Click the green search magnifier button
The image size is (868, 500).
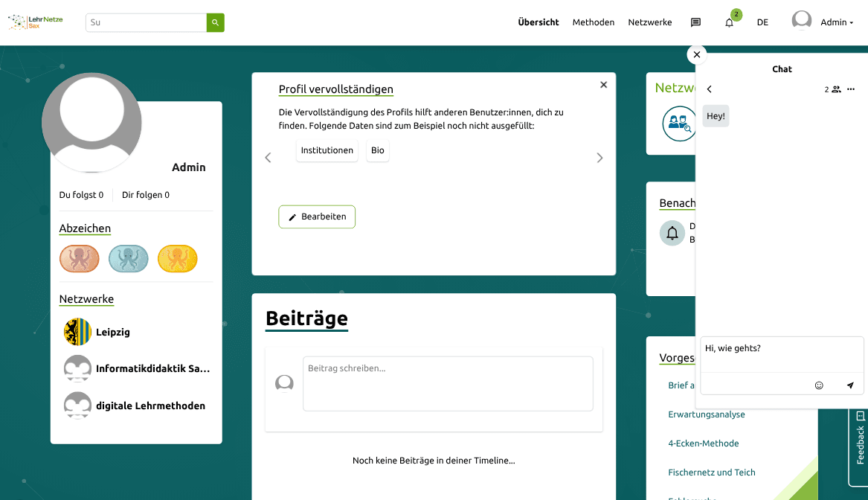click(216, 23)
